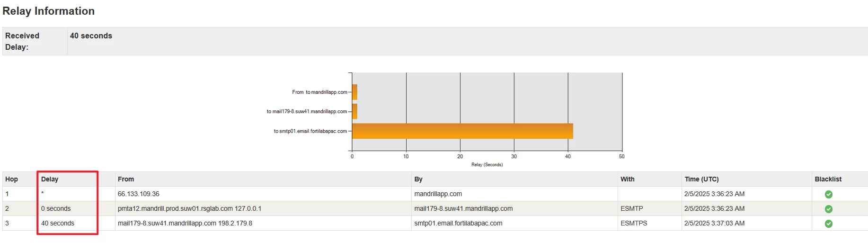This screenshot has height=243, width=868.
Task: Click the ESMTPS With cell
Action: [634, 223]
